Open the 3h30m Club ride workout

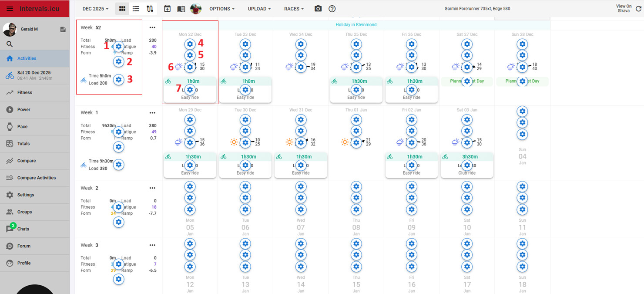467,165
